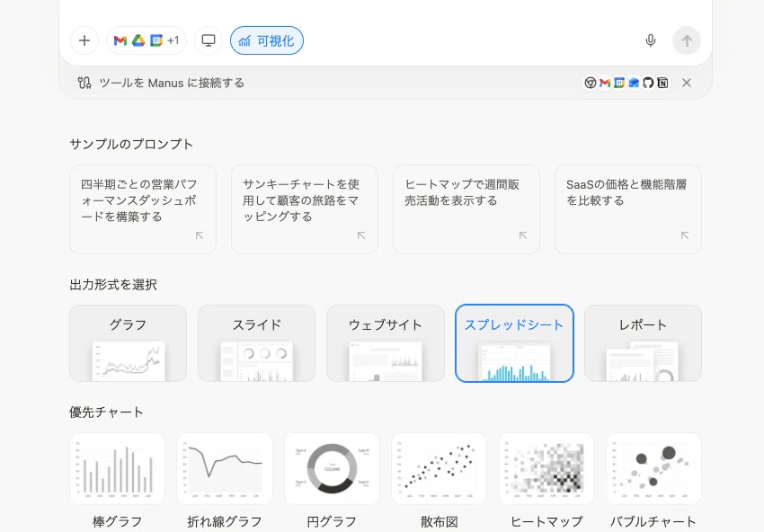Click the plus add attachment button
The image size is (764, 532).
(84, 40)
